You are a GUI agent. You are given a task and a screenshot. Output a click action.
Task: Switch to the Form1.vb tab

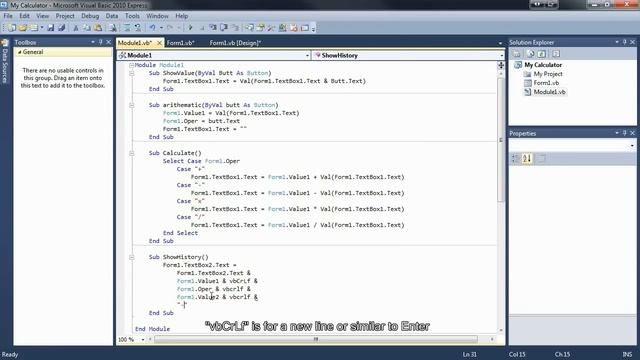tap(180, 43)
